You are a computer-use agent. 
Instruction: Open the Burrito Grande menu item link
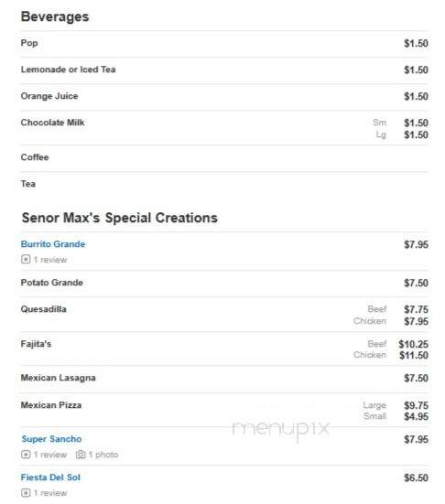53,244
